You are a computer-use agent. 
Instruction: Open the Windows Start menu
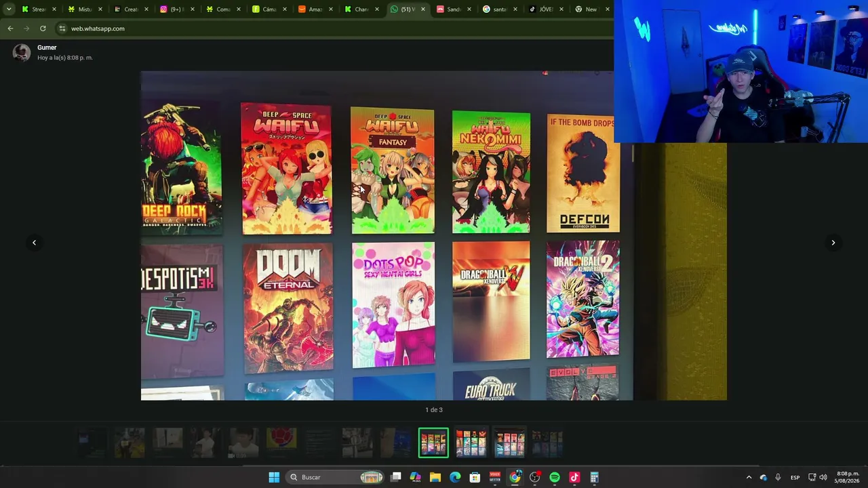tap(274, 477)
